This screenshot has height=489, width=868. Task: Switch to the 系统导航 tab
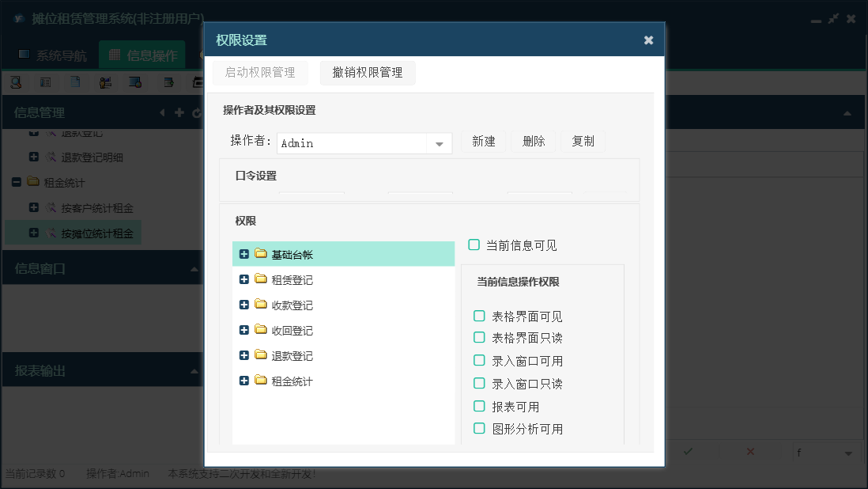point(53,55)
